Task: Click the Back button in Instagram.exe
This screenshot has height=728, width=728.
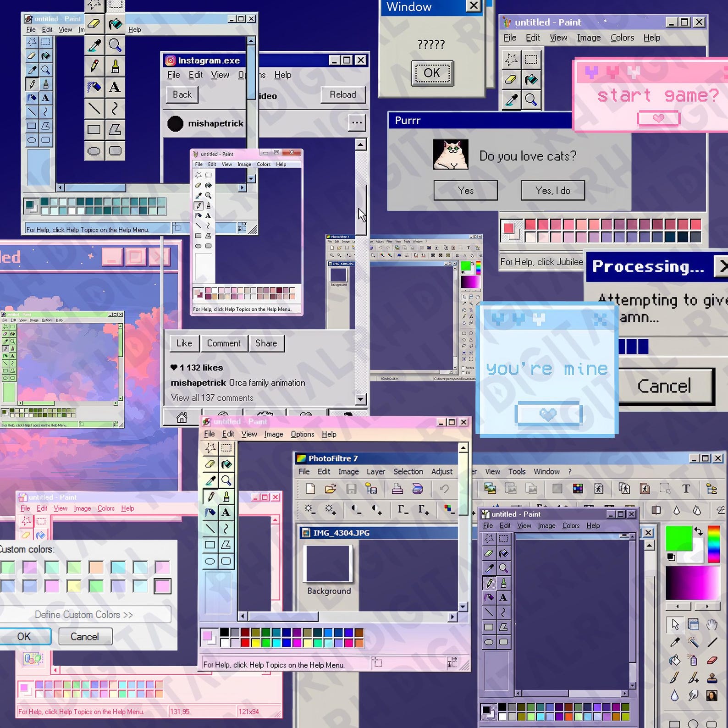Action: point(182,94)
